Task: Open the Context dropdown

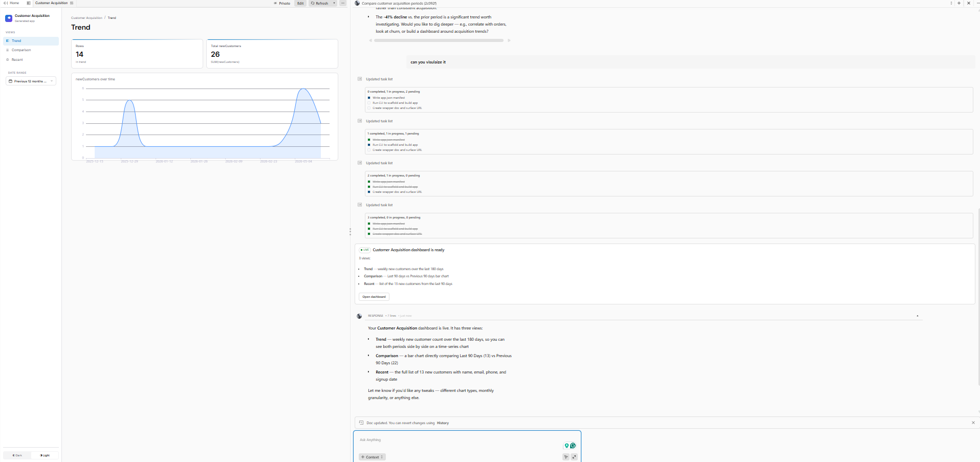Action: [372, 457]
